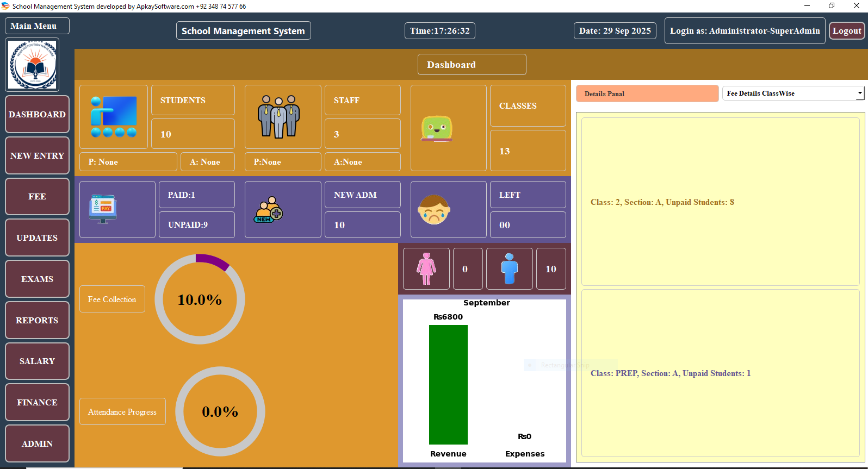Click the blue male student icon
Image resolution: width=868 pixels, height=469 pixels.
pyautogui.click(x=510, y=268)
